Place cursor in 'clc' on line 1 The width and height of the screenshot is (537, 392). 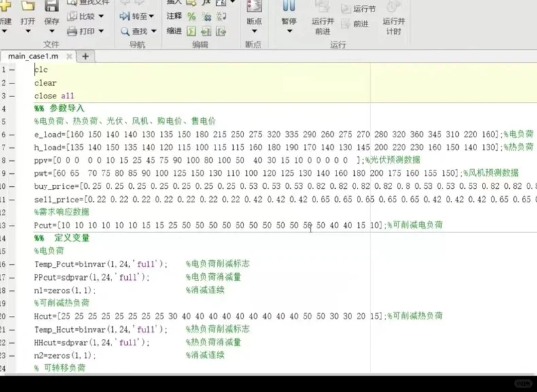(41, 70)
